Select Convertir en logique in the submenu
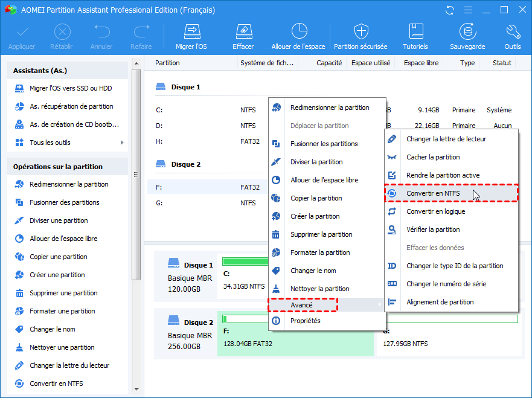This screenshot has width=532, height=398. tap(451, 211)
